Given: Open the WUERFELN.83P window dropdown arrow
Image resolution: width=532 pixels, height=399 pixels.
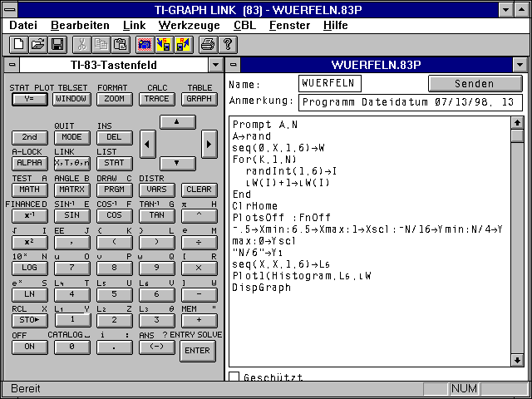Looking at the screenshot, I should [x=520, y=65].
